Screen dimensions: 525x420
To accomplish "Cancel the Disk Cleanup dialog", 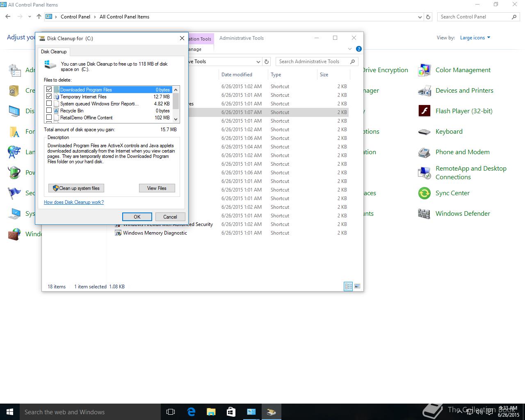I will (170, 217).
